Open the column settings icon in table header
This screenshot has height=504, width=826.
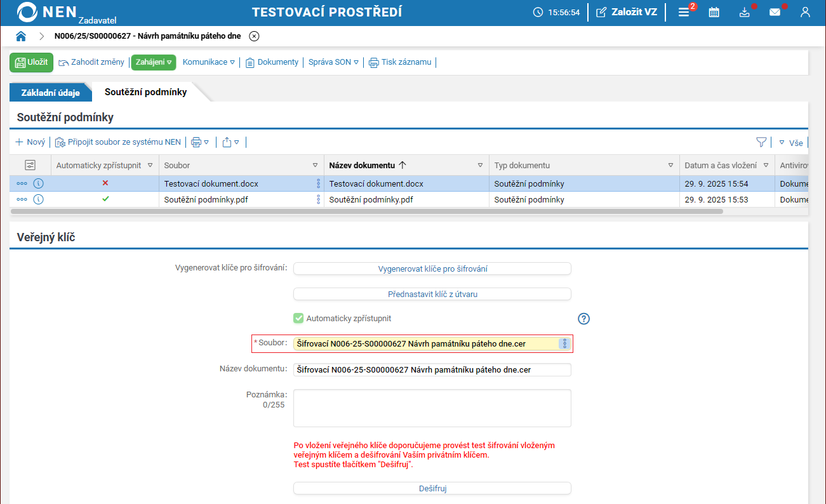coord(30,165)
